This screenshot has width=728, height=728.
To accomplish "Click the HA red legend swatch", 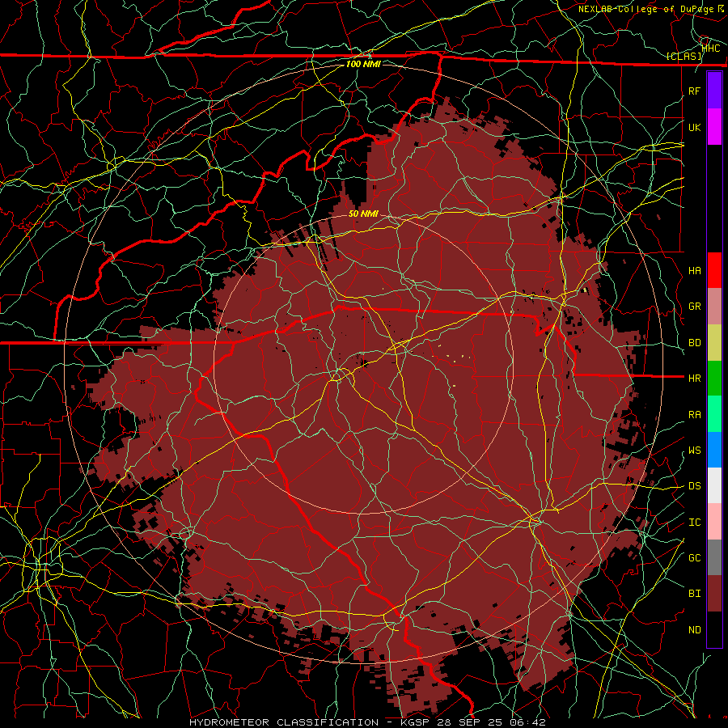I will coord(714,270).
